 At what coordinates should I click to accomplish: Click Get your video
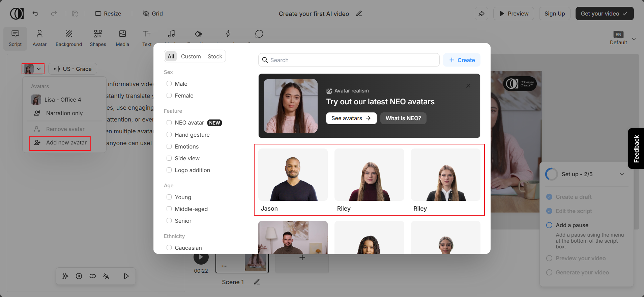[605, 13]
